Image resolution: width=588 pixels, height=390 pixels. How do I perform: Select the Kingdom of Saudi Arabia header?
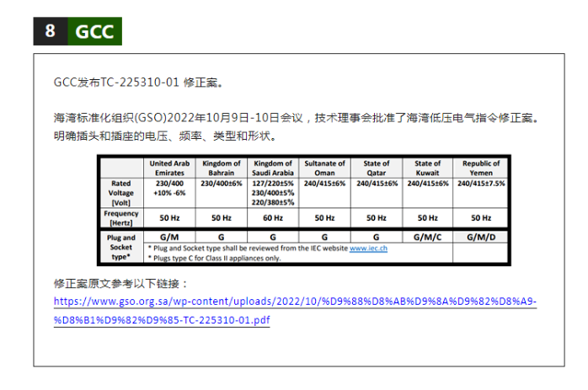273,168
